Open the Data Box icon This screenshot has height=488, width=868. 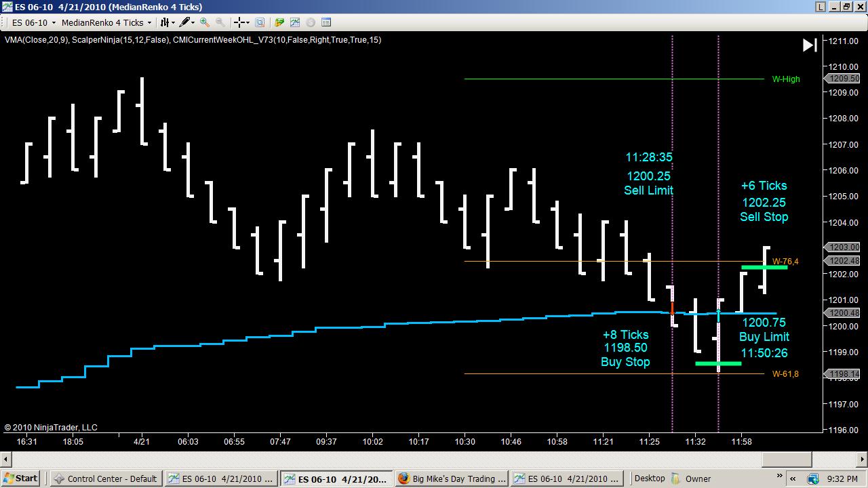coord(260,22)
